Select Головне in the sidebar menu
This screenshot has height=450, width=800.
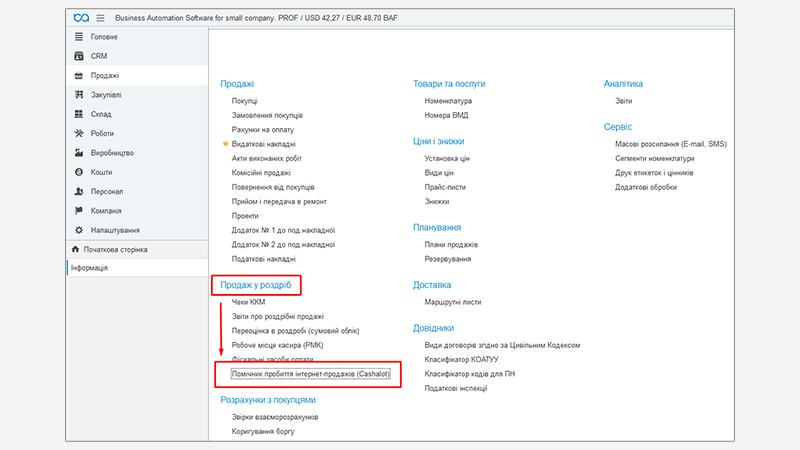[x=104, y=37]
